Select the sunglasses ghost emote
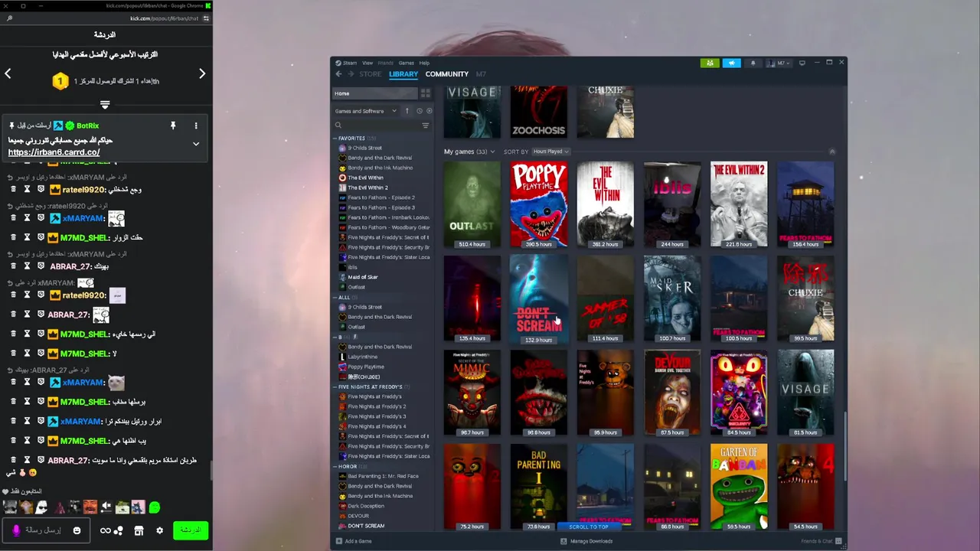 tap(41, 507)
